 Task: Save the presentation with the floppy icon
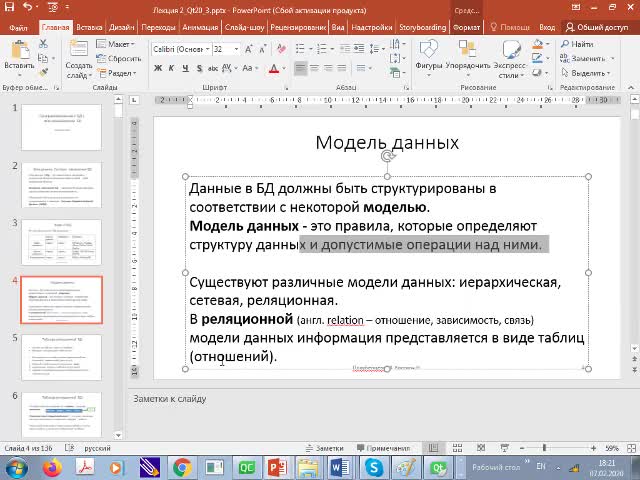(9, 7)
